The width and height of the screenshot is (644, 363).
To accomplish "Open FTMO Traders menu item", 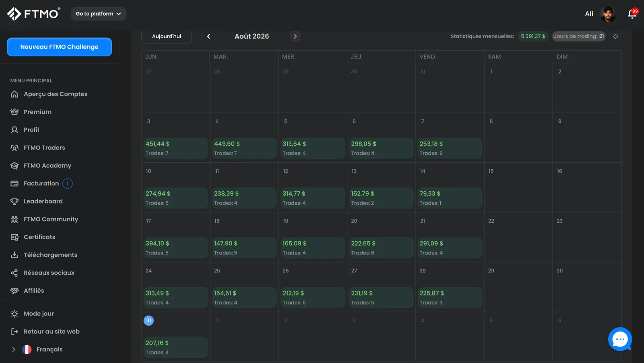I will pyautogui.click(x=44, y=148).
